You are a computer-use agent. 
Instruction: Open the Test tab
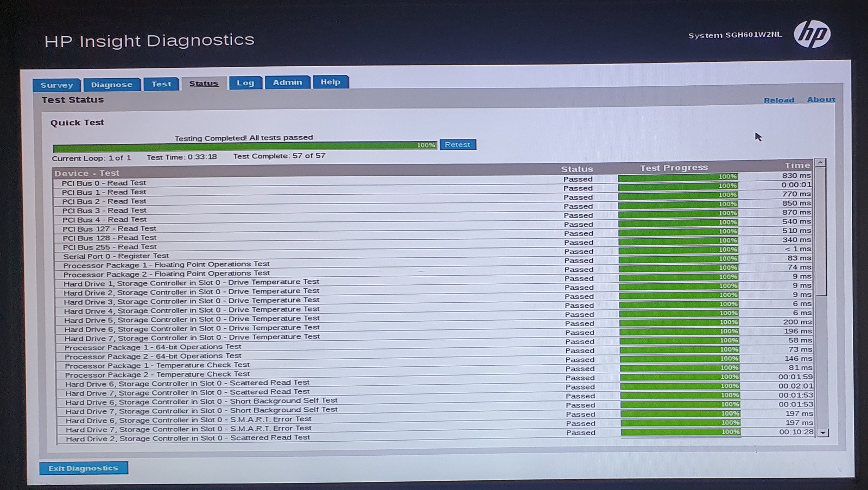pos(161,84)
